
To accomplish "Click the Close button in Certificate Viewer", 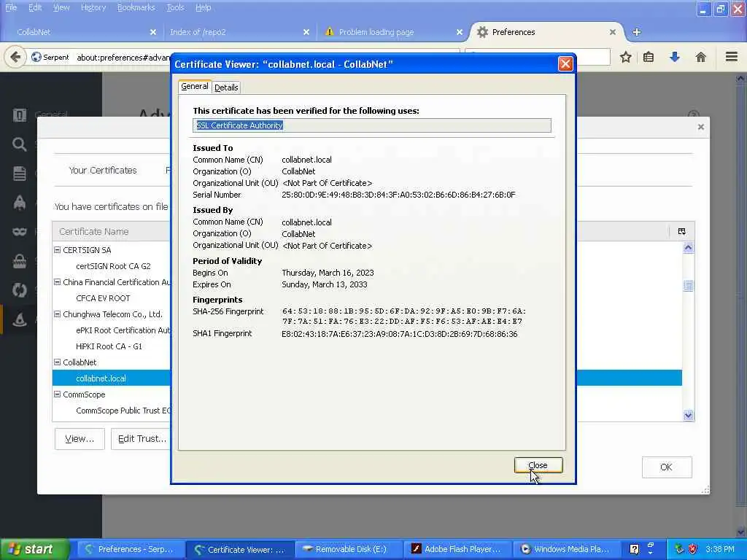I will (x=538, y=465).
